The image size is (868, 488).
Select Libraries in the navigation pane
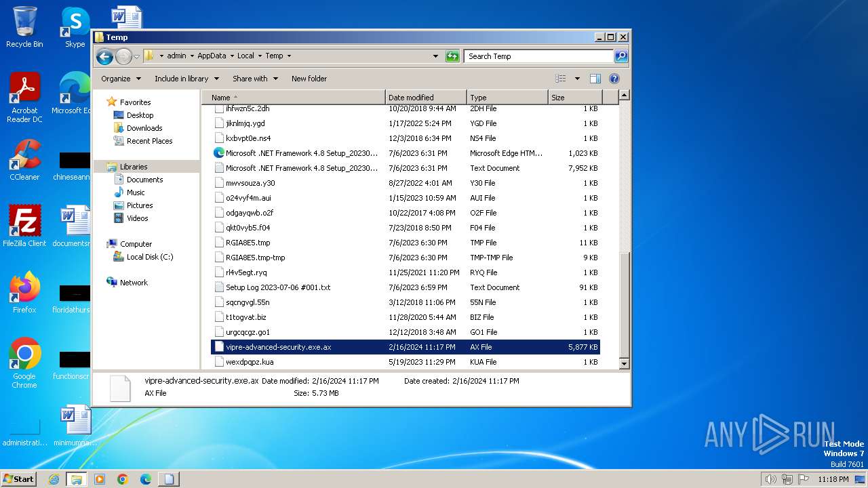pyautogui.click(x=134, y=167)
